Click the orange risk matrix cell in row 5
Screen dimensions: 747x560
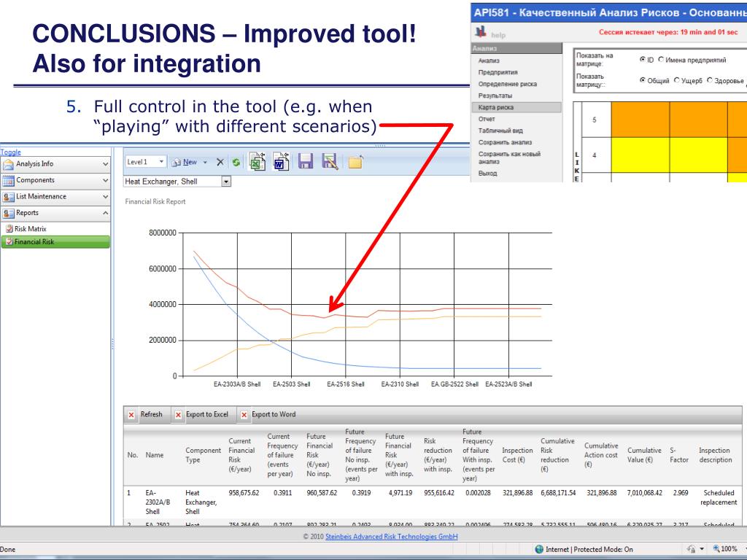pyautogui.click(x=640, y=120)
